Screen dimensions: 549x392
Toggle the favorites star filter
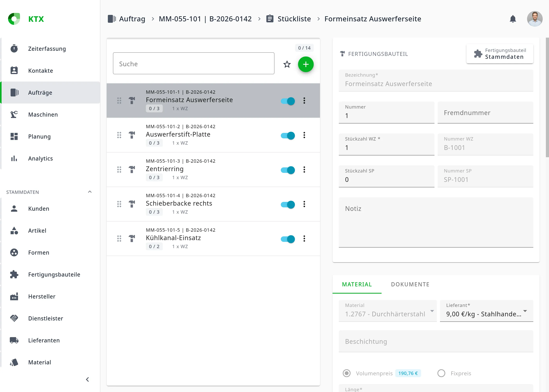click(x=287, y=64)
